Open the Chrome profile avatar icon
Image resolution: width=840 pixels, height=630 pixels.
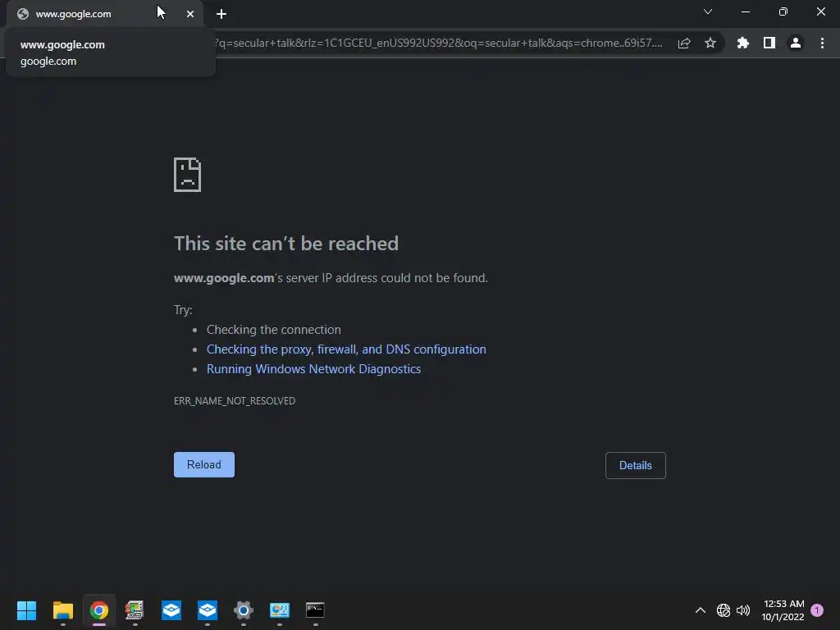tap(796, 43)
